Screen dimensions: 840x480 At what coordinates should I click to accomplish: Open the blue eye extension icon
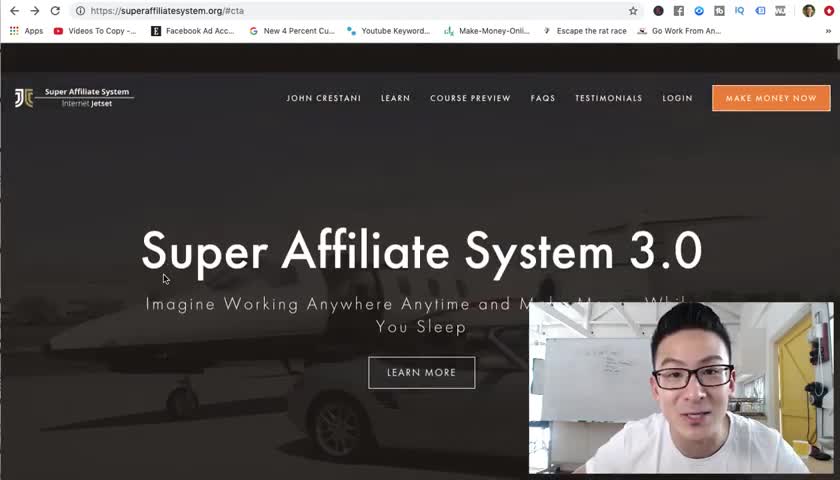(x=699, y=11)
